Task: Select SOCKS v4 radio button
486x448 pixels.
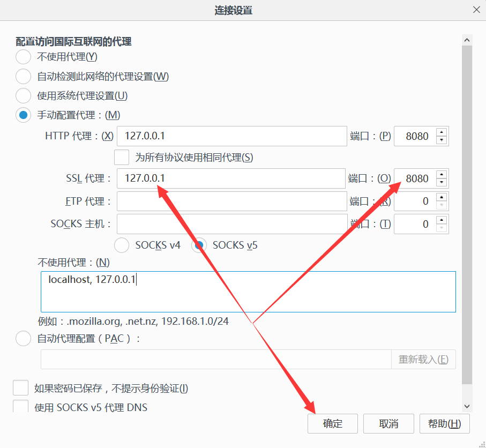Action: (x=122, y=245)
